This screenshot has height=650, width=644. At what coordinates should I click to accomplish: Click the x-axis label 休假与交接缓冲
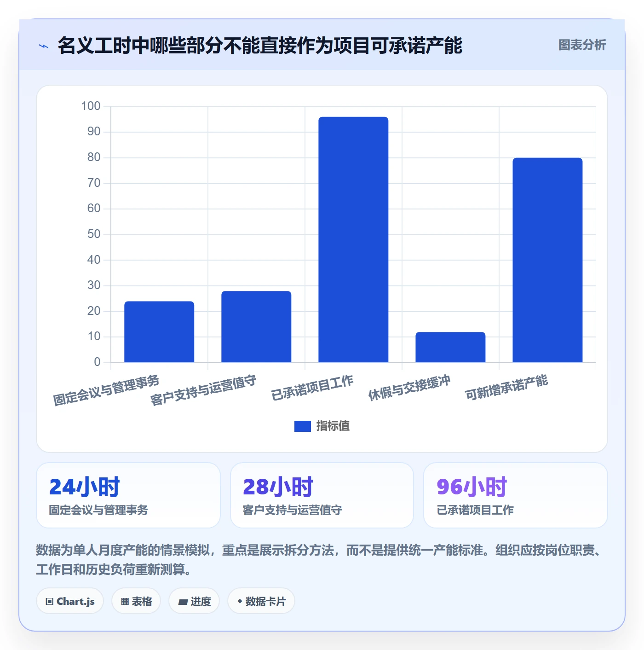[x=409, y=388]
